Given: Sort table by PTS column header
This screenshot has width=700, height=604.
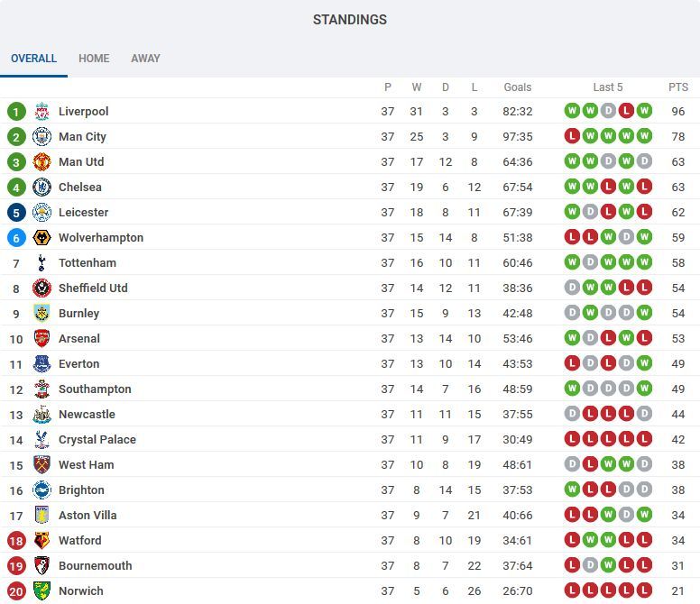Looking at the screenshot, I should 678,87.
